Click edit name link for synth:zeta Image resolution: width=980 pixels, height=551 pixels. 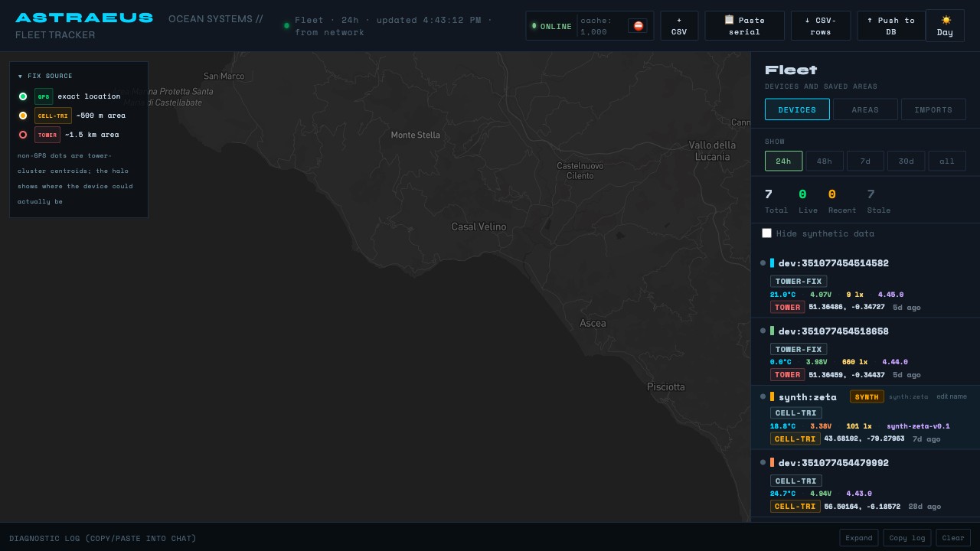[x=952, y=396]
